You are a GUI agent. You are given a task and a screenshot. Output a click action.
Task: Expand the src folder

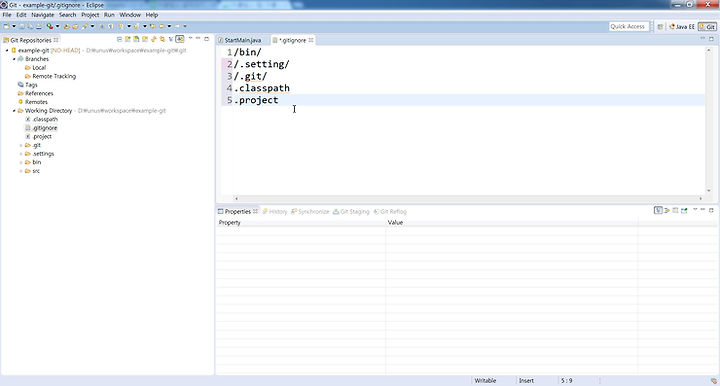[21, 171]
